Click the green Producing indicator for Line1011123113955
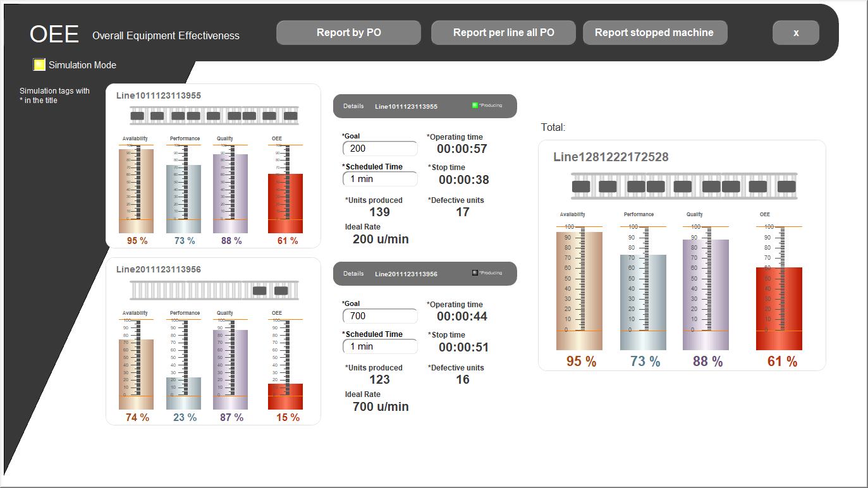 [475, 106]
